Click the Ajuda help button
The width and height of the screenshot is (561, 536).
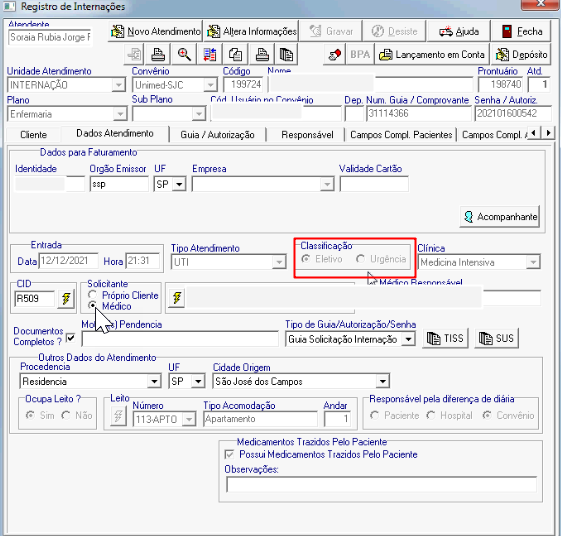[x=459, y=31]
